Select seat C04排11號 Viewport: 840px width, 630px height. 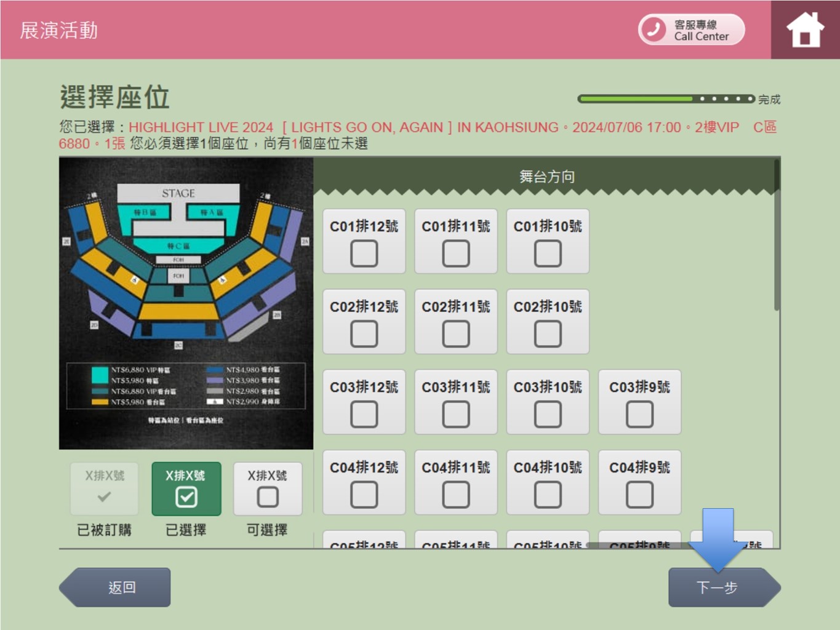pyautogui.click(x=456, y=482)
